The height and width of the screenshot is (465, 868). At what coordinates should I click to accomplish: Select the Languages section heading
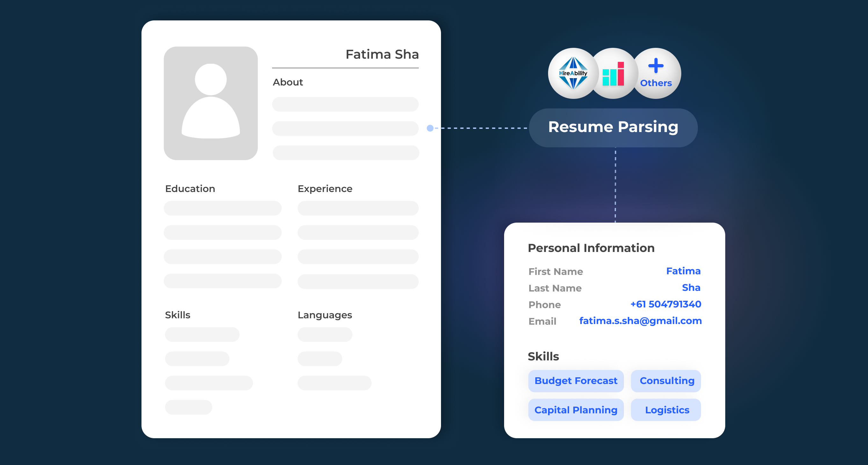[x=324, y=315]
